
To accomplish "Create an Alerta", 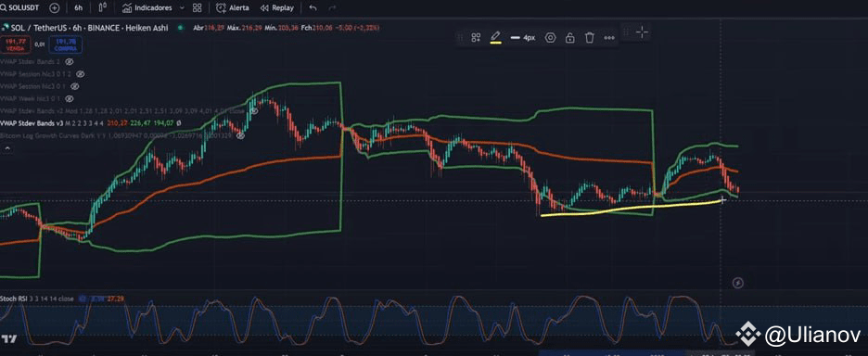I will click(233, 8).
